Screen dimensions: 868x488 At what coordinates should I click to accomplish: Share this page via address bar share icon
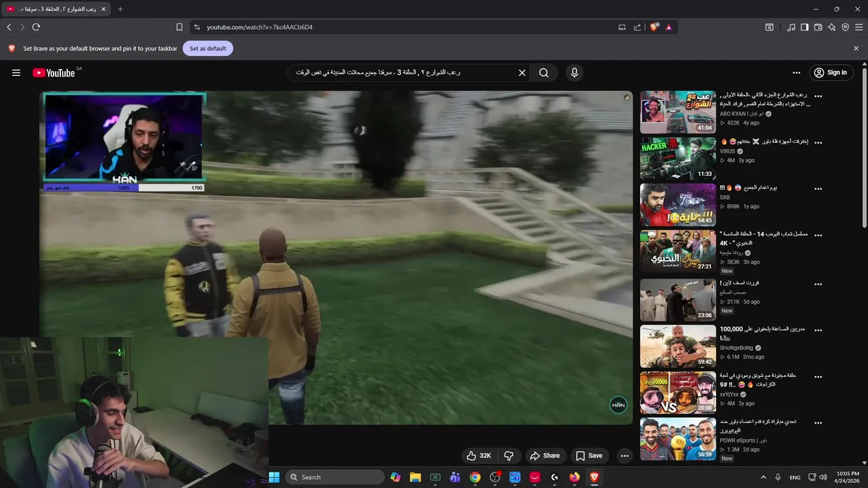click(637, 27)
